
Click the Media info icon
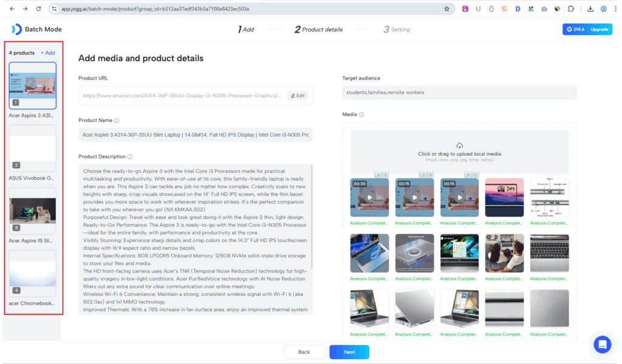click(x=361, y=115)
